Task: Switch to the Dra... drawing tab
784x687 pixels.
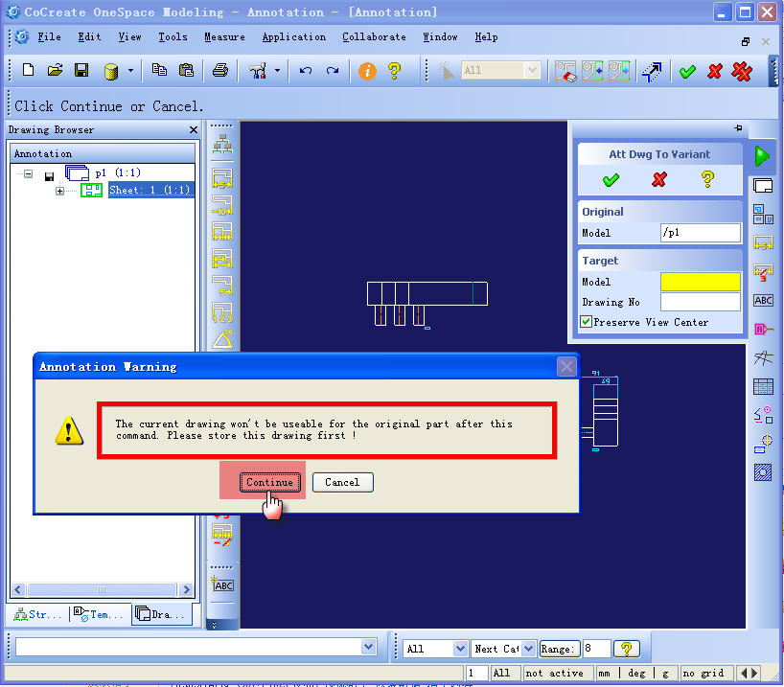Action: tap(161, 614)
